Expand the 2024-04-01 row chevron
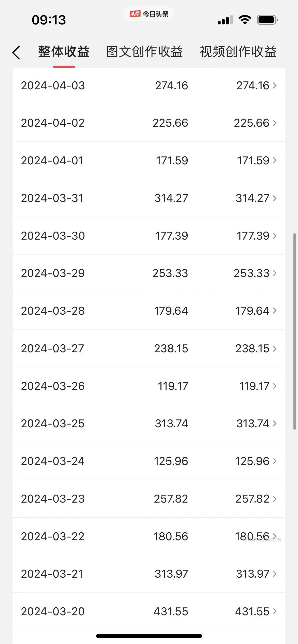This screenshot has height=644, width=298. [x=275, y=160]
